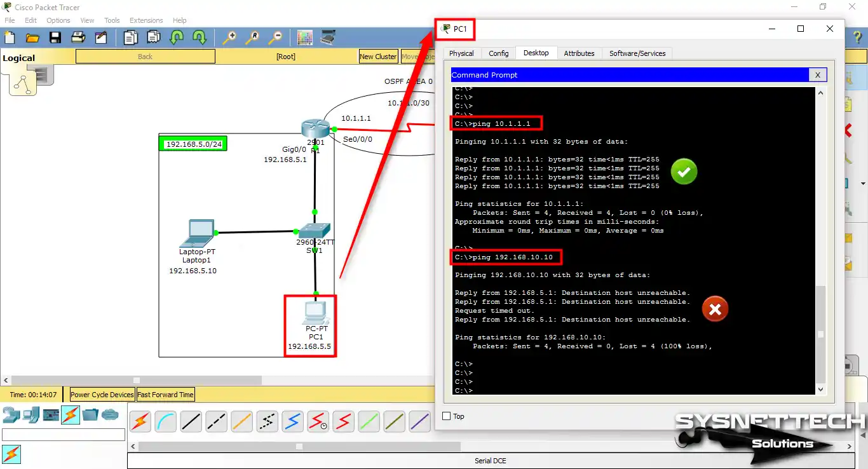Click Power Cycle Devices
Image resolution: width=868 pixels, height=469 pixels.
[102, 395]
